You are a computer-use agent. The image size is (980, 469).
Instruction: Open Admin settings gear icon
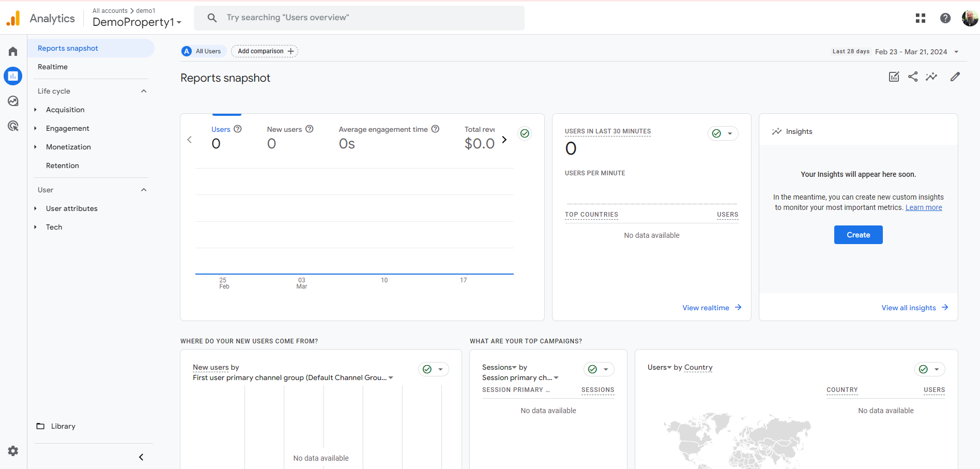point(13,451)
